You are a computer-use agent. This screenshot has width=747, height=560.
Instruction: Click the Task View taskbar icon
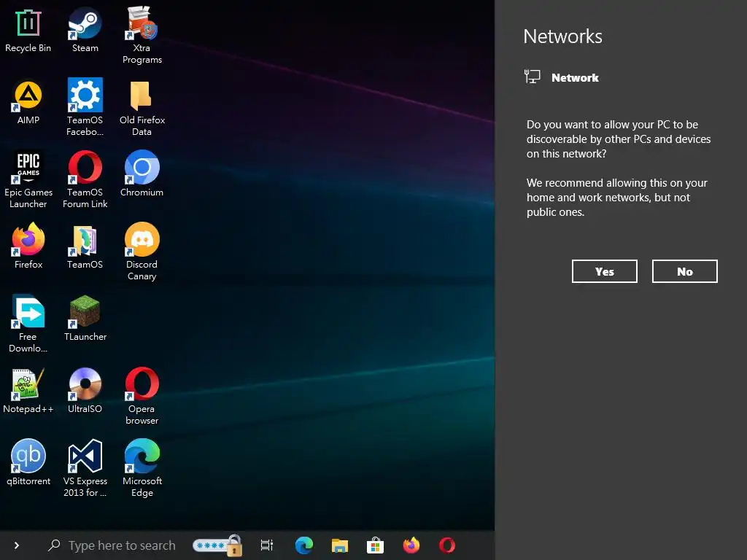(x=267, y=545)
